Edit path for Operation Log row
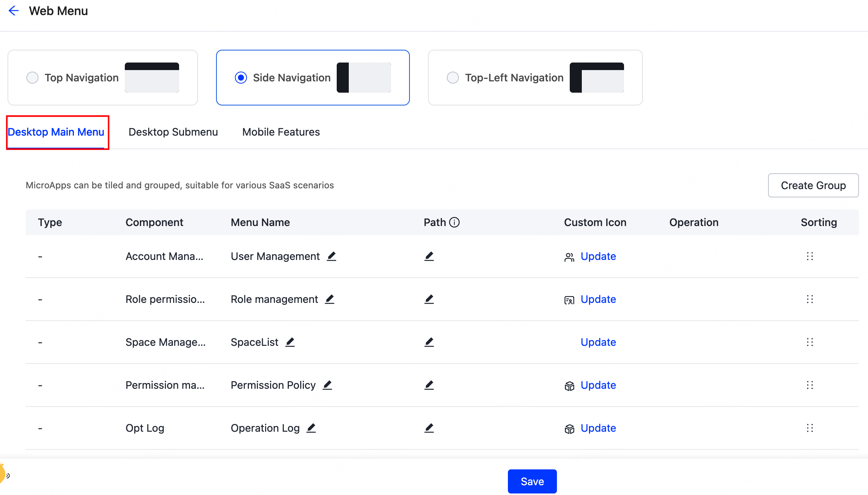 pyautogui.click(x=429, y=428)
